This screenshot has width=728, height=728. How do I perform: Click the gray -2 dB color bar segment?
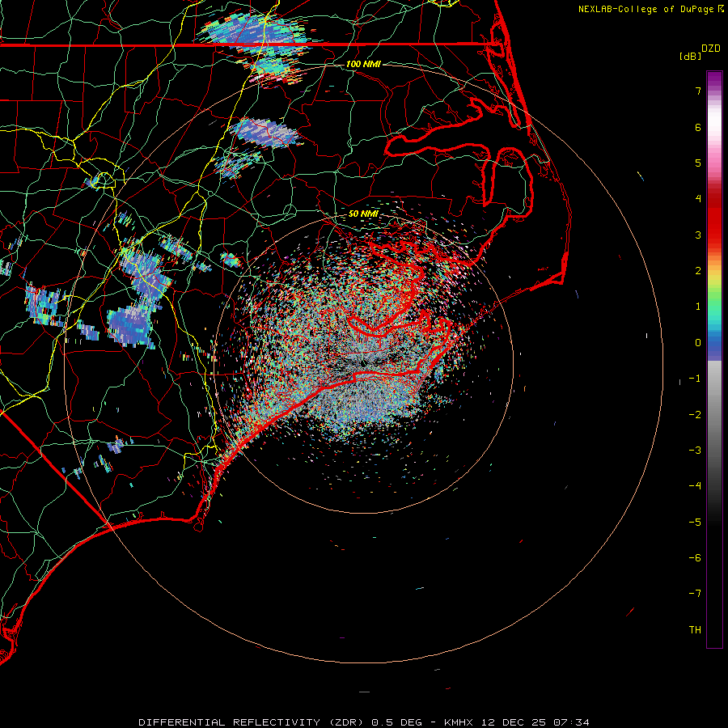714,415
